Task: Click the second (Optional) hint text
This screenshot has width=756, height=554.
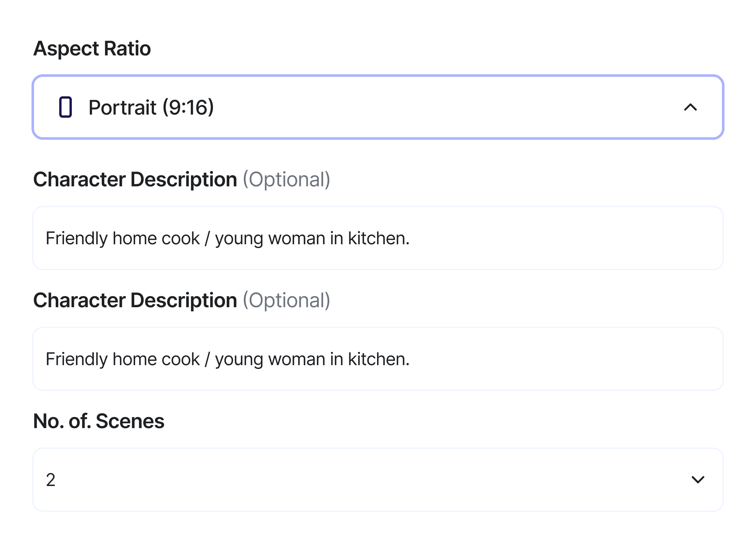Action: [x=286, y=300]
